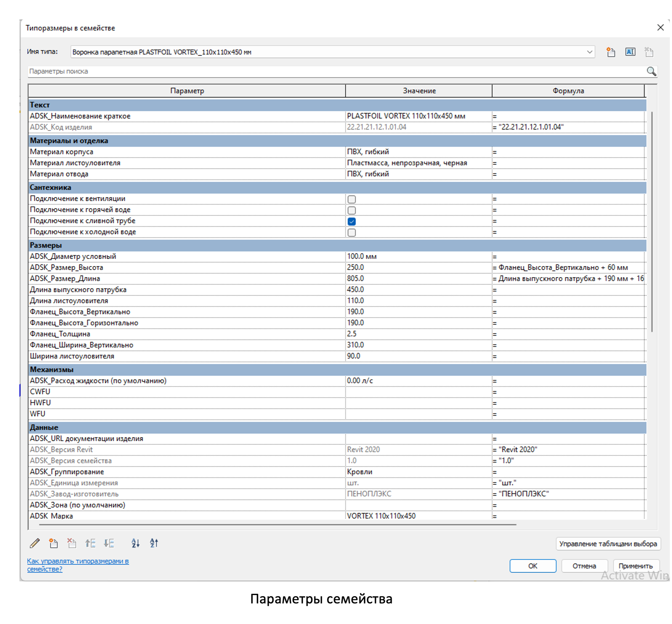The height and width of the screenshot is (624, 672).
Task: Select the HWFU parameter row
Action: pos(337,403)
